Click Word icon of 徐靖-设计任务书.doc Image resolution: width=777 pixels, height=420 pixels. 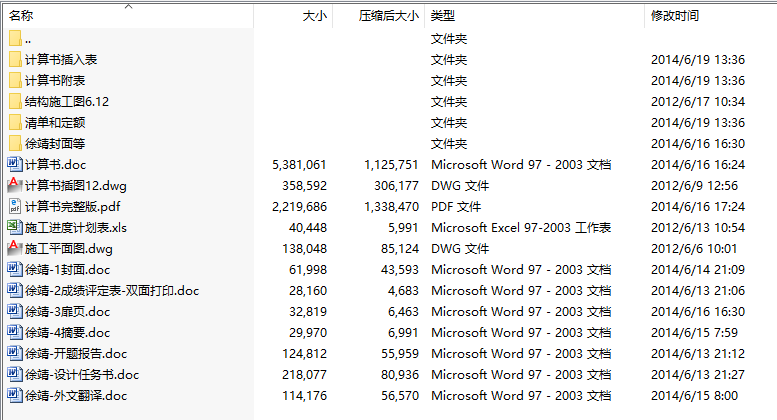(15, 374)
